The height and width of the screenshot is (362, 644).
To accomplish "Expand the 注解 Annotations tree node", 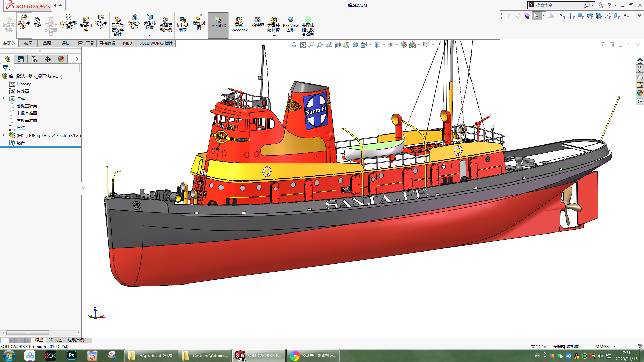I will [4, 98].
